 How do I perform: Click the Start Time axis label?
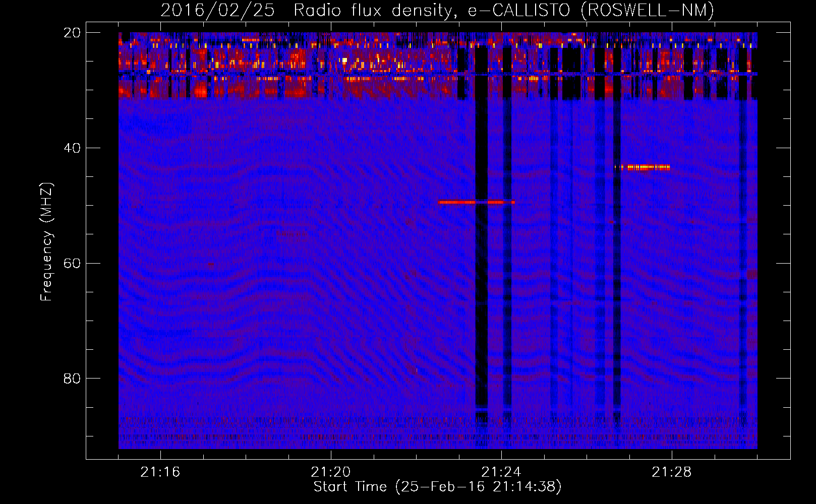coord(437,487)
